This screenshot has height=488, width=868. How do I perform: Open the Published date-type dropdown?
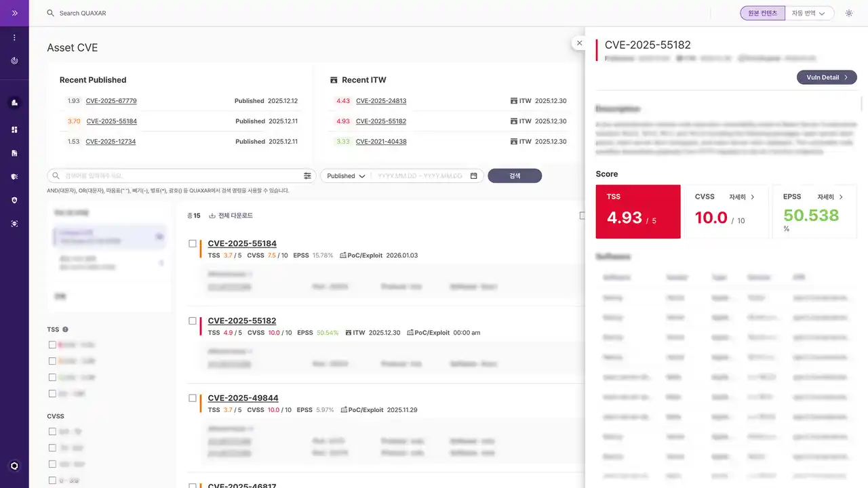(x=346, y=176)
